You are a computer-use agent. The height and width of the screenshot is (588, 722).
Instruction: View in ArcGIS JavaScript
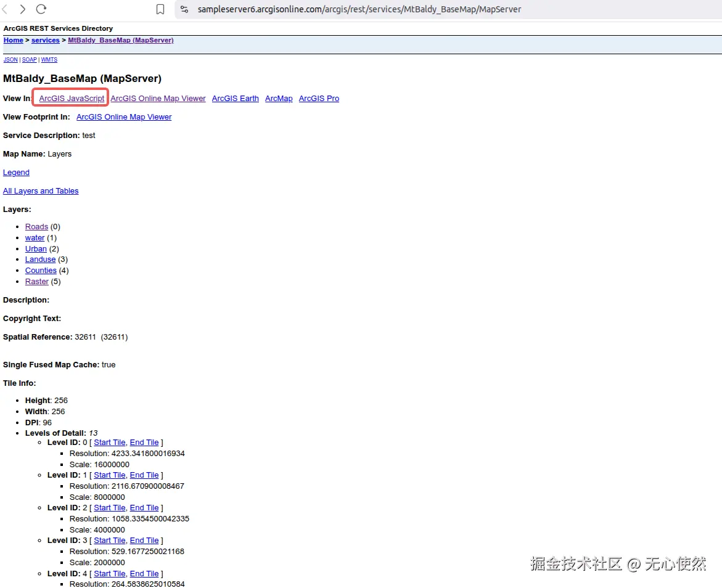coord(72,98)
